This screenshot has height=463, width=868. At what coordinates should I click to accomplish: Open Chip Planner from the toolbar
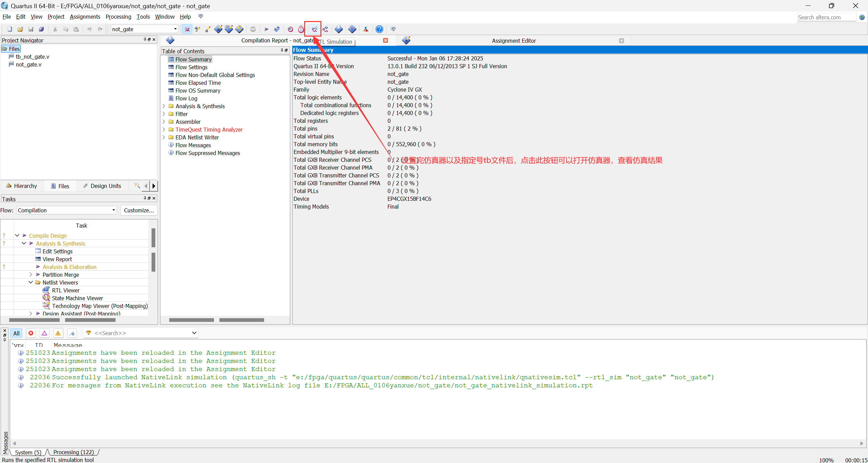239,29
